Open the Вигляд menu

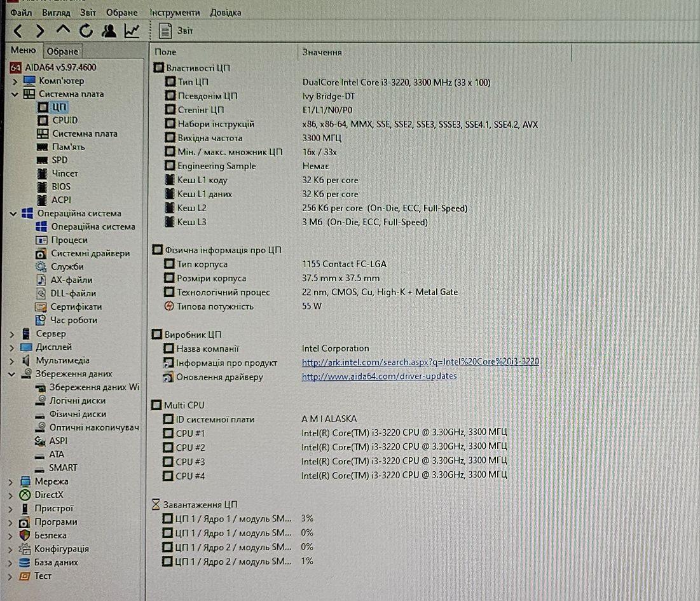[x=56, y=13]
